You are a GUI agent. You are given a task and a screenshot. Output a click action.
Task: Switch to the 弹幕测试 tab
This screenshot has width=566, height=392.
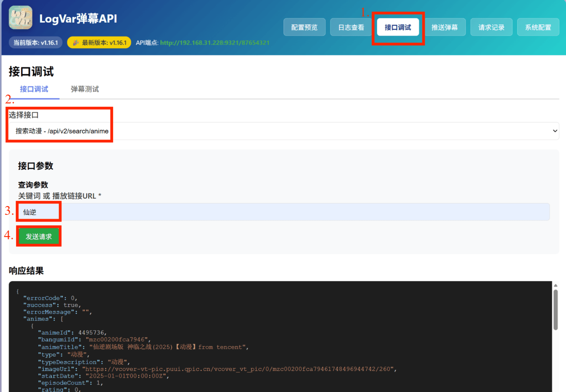84,89
